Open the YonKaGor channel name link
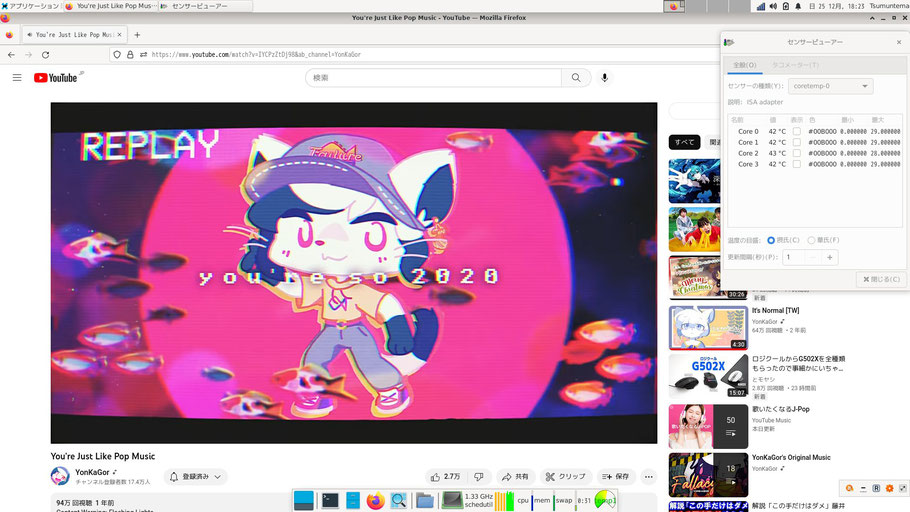This screenshot has width=910, height=512. (x=92, y=472)
